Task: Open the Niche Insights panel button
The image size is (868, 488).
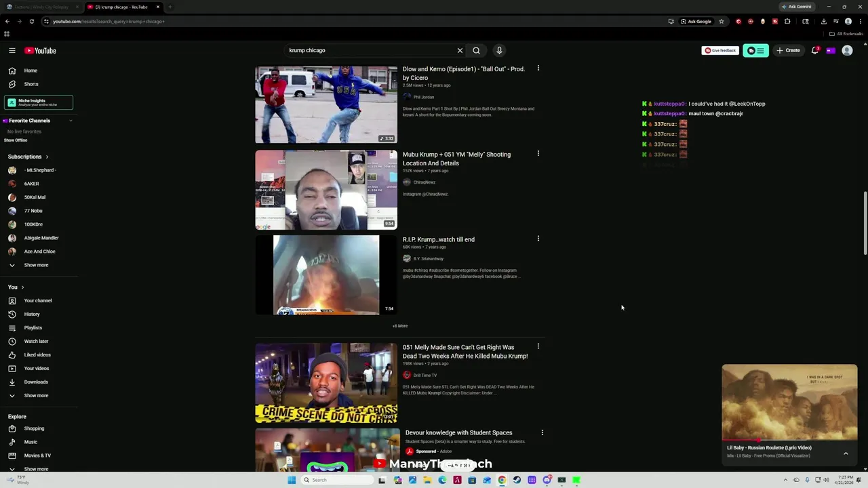Action: 39,102
